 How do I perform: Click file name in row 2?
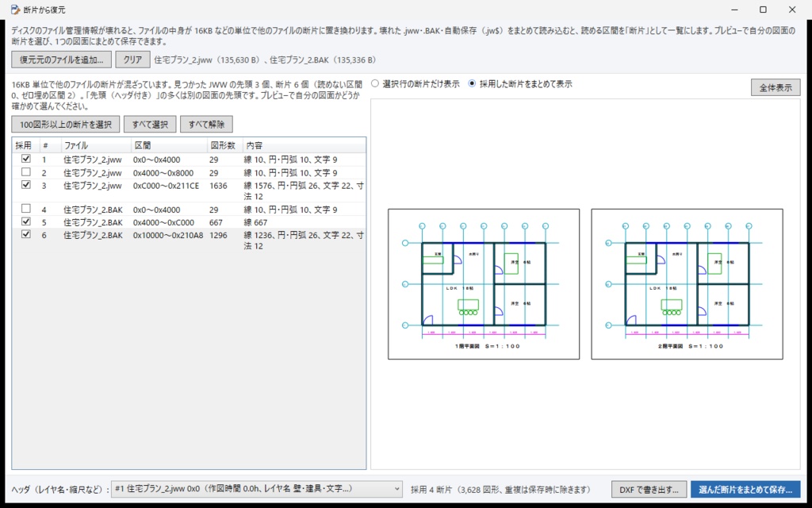coord(92,172)
